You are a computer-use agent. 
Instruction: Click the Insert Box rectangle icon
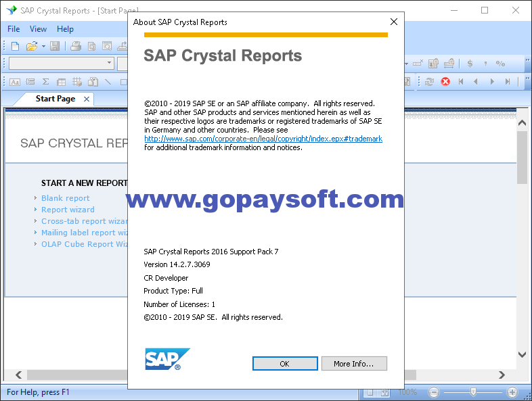coord(123,82)
